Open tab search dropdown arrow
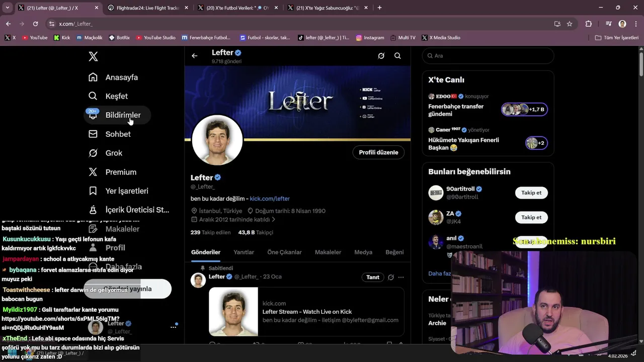644x362 pixels. pos(7,8)
